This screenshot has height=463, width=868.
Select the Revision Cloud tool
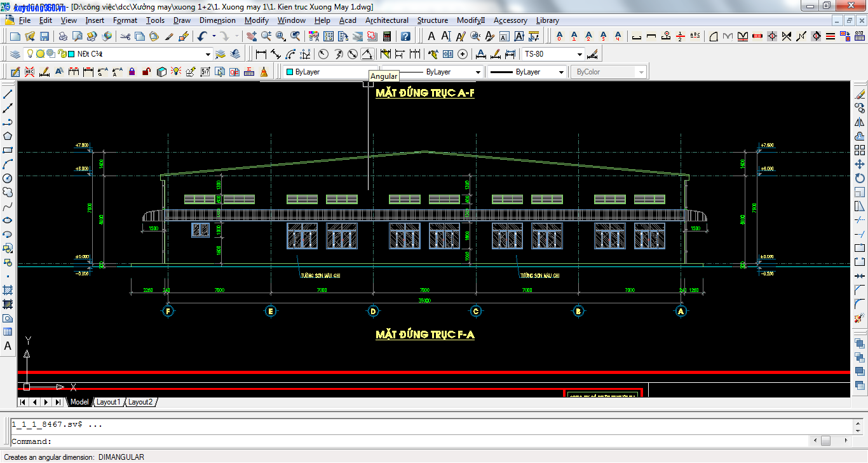pos(8,192)
